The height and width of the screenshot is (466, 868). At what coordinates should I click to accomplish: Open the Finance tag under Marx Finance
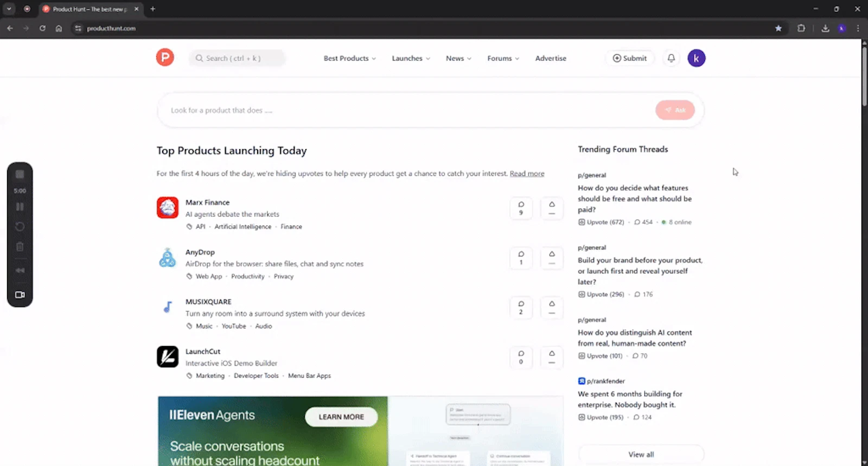(x=291, y=227)
